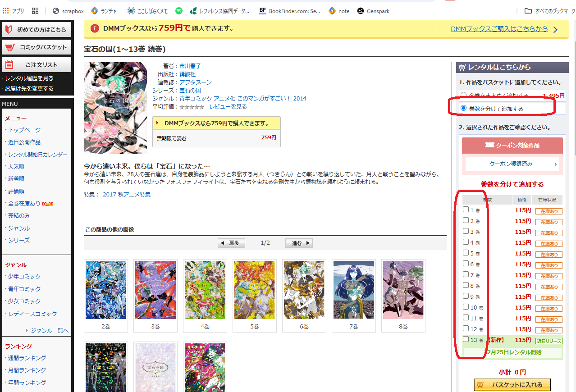Image resolution: width=576 pixels, height=392 pixels.
Task: Open the ご注文リスト order list
Action: pyautogui.click(x=37, y=64)
